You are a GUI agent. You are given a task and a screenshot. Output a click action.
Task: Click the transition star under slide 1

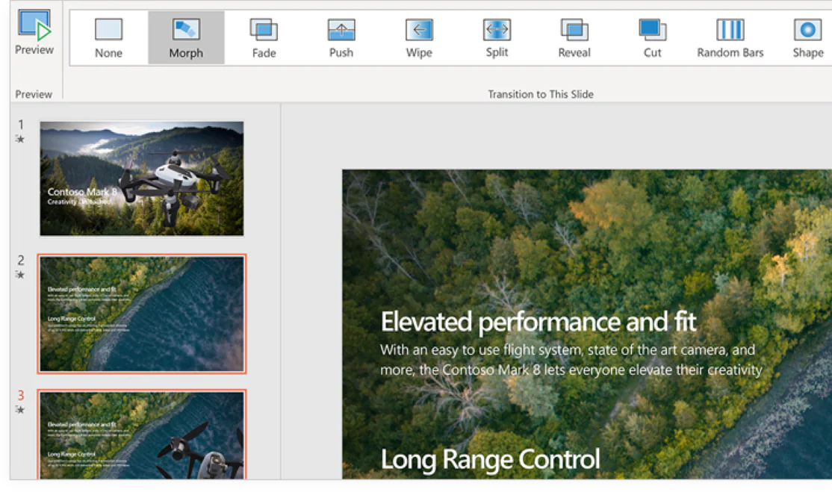coord(19,139)
